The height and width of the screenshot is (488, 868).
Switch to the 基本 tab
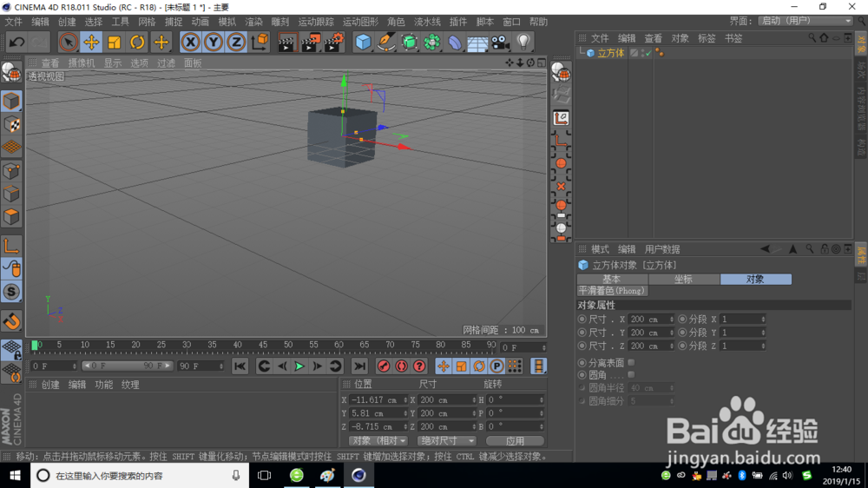pos(612,280)
